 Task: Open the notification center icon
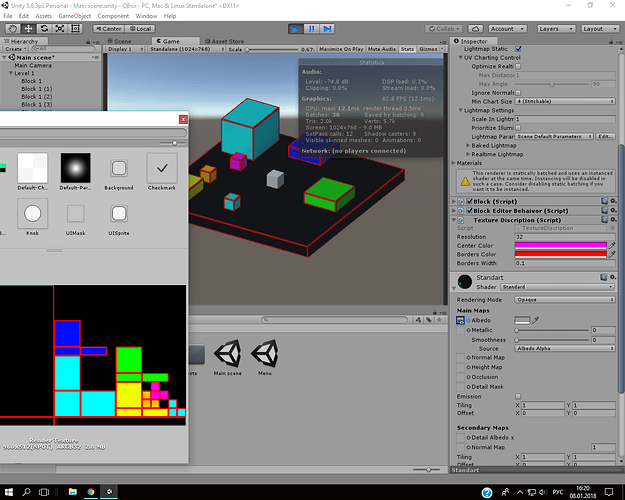(x=609, y=492)
